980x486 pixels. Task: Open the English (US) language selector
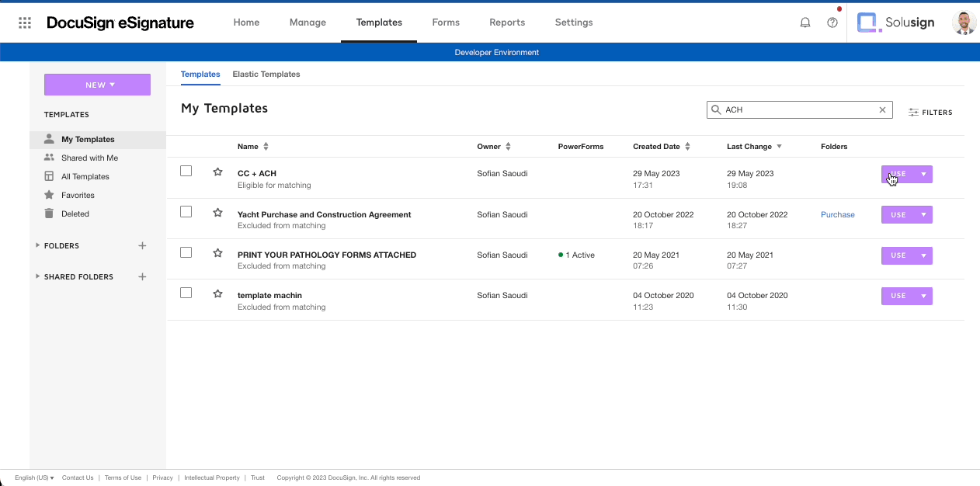point(34,477)
